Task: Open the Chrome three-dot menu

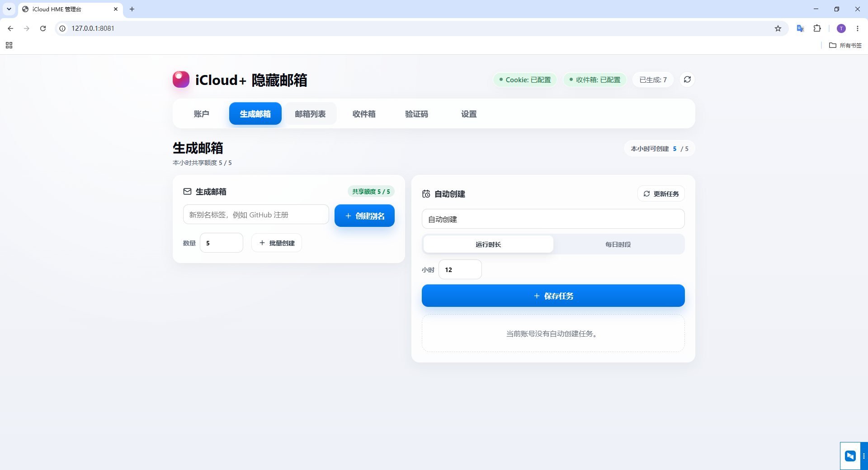Action: (x=858, y=28)
